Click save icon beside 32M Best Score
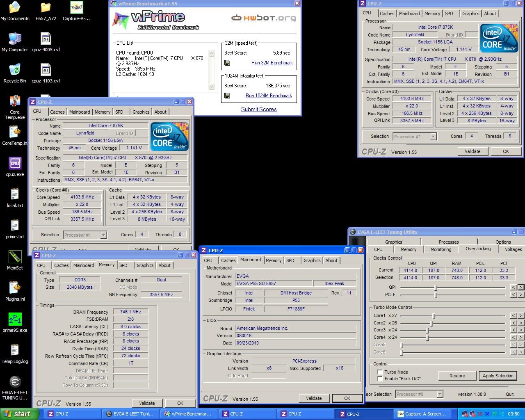Image resolution: width=525 pixels, height=420 pixels. (227, 63)
